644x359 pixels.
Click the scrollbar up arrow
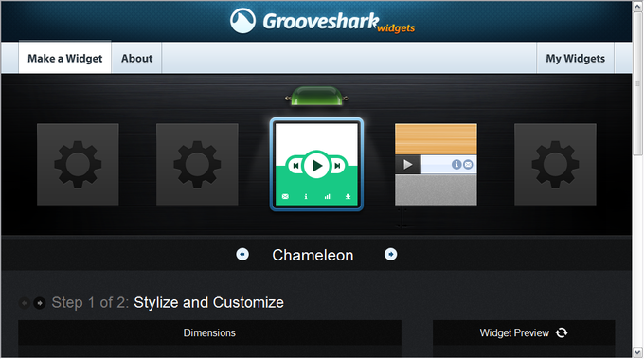click(637, 6)
